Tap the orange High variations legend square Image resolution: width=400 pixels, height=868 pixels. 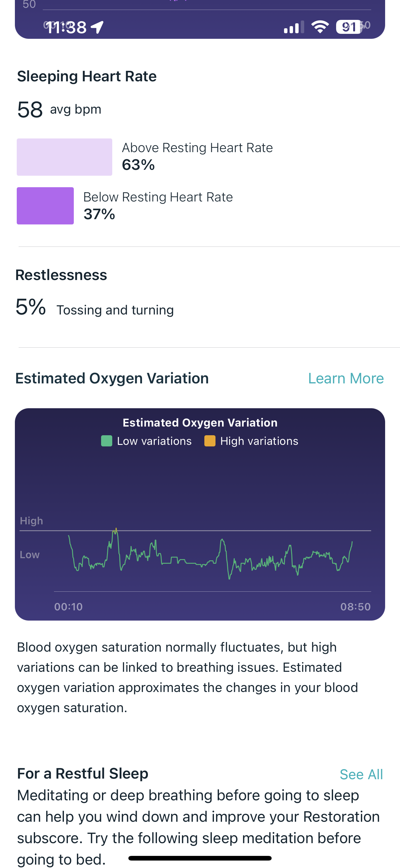pyautogui.click(x=210, y=441)
